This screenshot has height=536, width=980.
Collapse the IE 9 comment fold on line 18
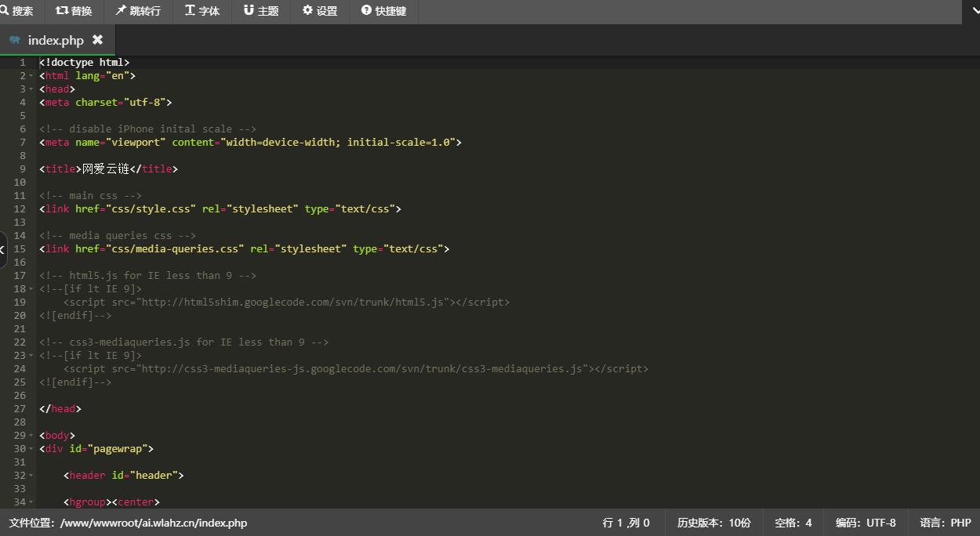[x=31, y=289]
